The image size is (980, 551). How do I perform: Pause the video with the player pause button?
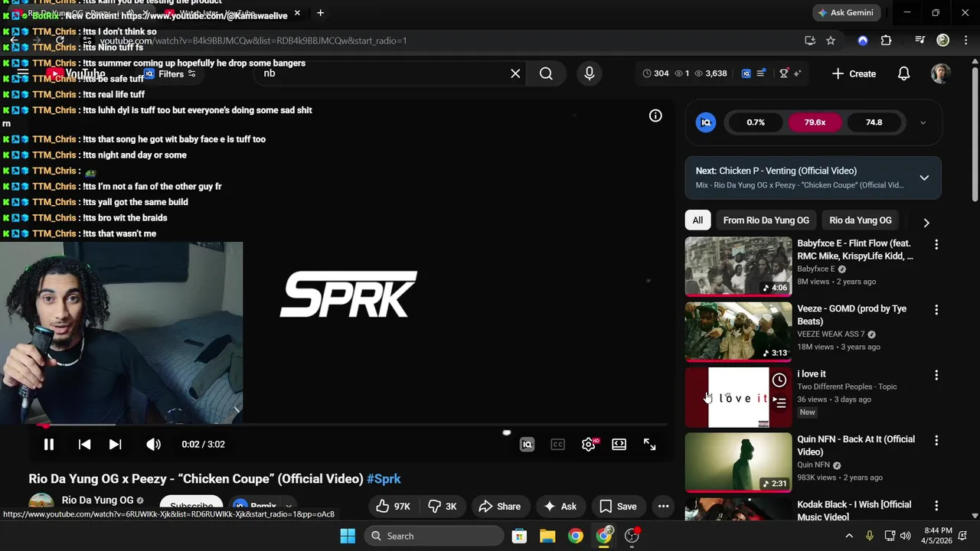[48, 444]
